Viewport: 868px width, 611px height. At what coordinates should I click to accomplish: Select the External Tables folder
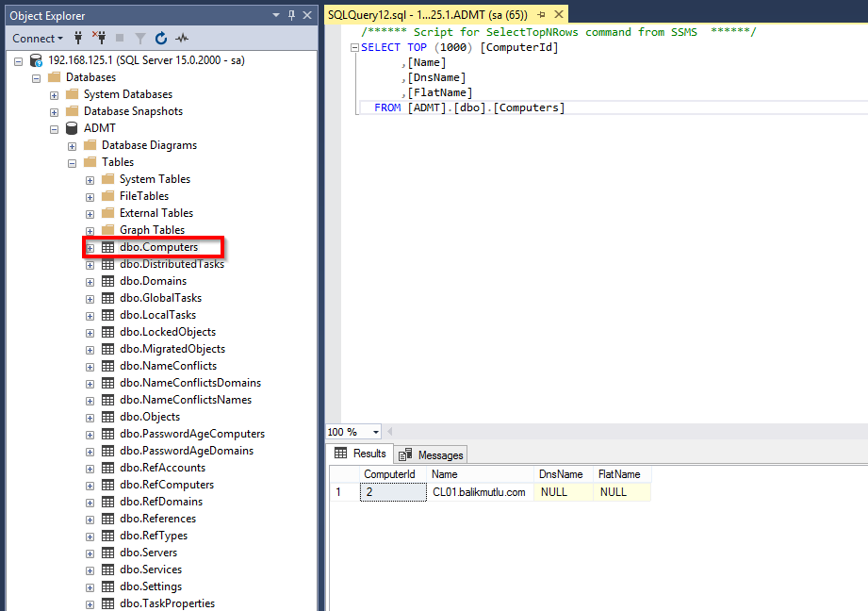coord(156,213)
